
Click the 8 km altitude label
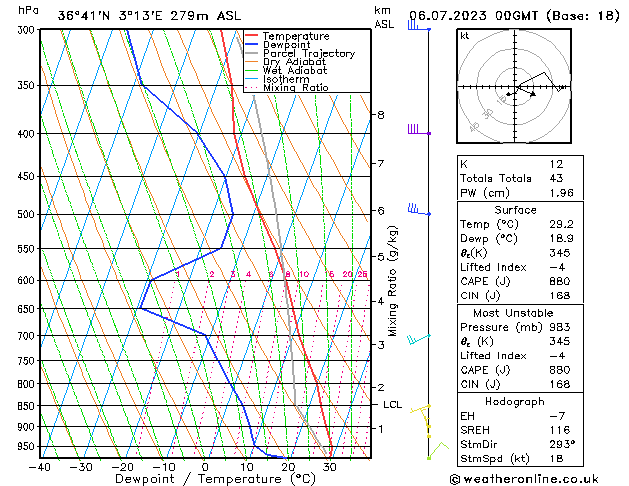(x=381, y=115)
